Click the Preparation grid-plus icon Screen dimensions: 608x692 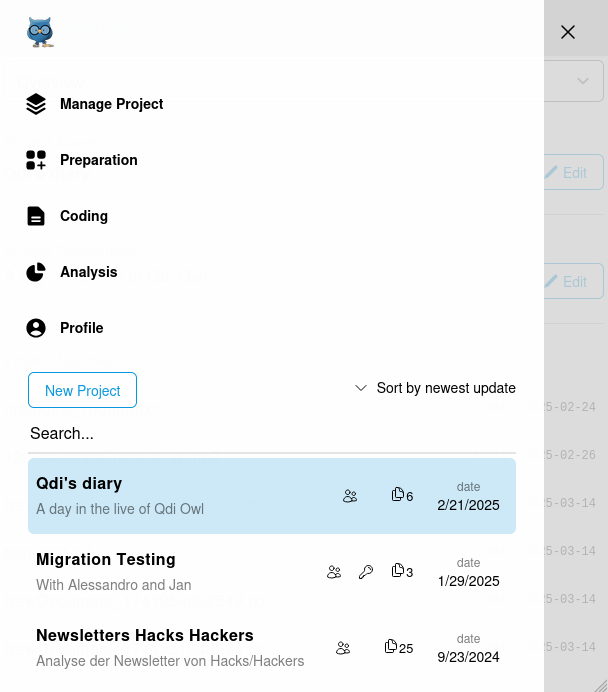click(x=36, y=160)
